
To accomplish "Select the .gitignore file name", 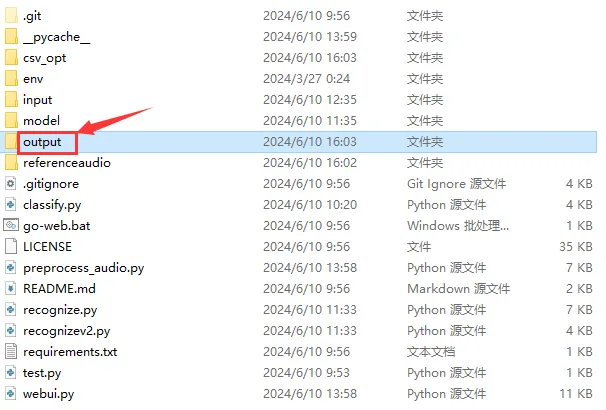I will (x=51, y=184).
